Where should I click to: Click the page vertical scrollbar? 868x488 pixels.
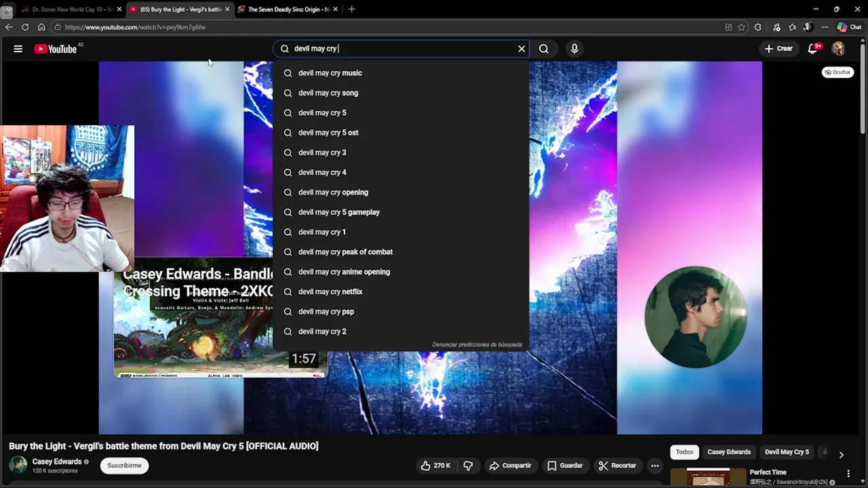[x=863, y=88]
